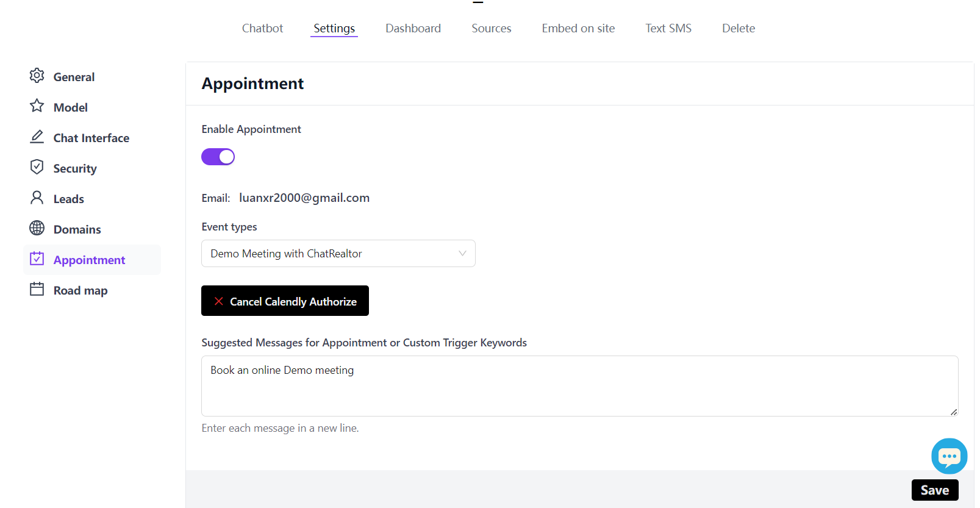Click the Appointment calendar-check icon

[37, 259]
